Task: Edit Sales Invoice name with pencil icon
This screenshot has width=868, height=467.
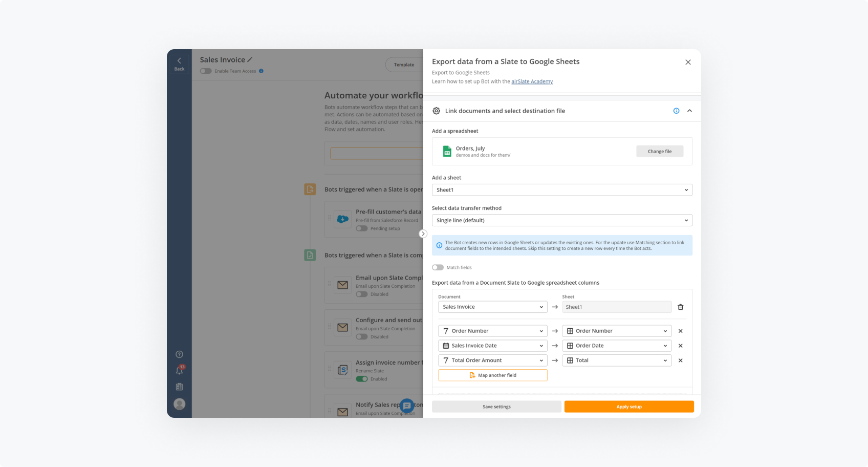Action: pos(250,60)
